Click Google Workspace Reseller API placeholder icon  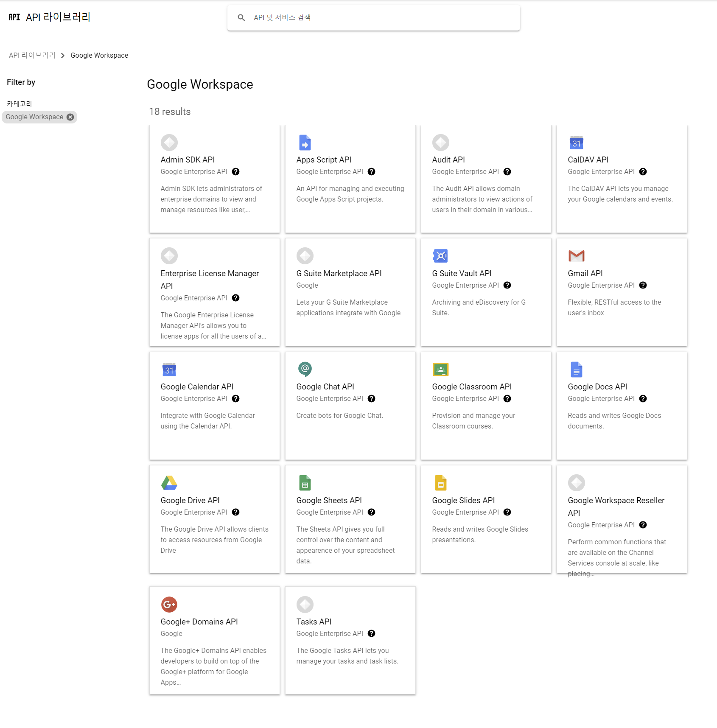(576, 483)
